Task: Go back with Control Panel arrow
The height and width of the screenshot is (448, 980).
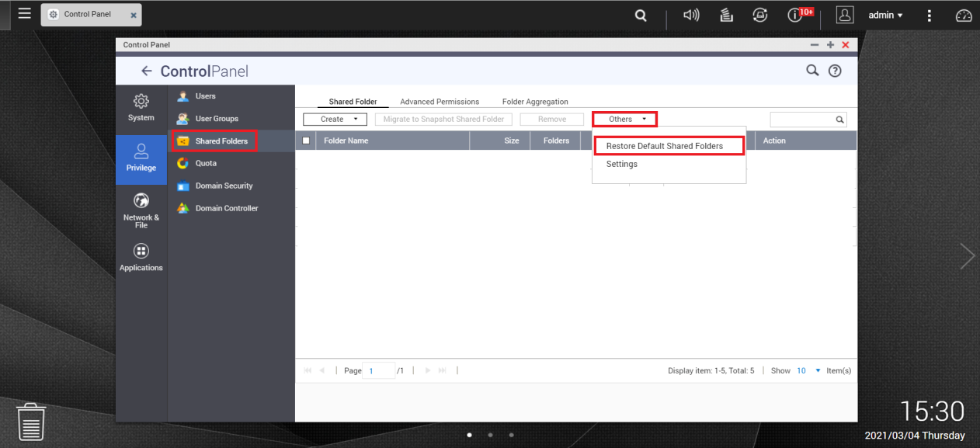Action: 147,71
